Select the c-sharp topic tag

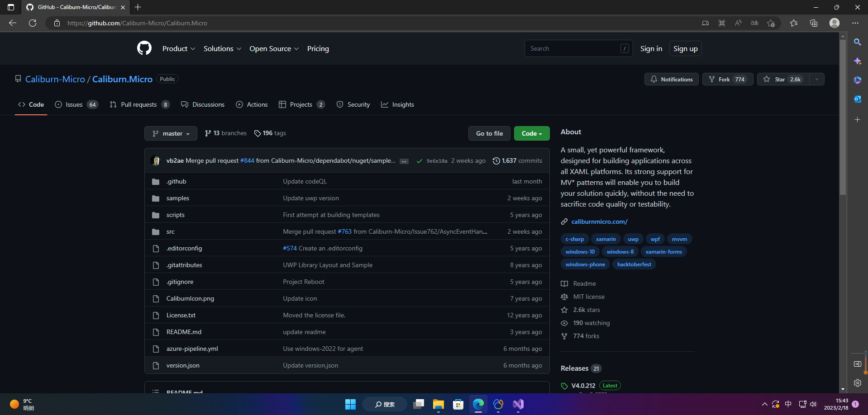pos(575,239)
